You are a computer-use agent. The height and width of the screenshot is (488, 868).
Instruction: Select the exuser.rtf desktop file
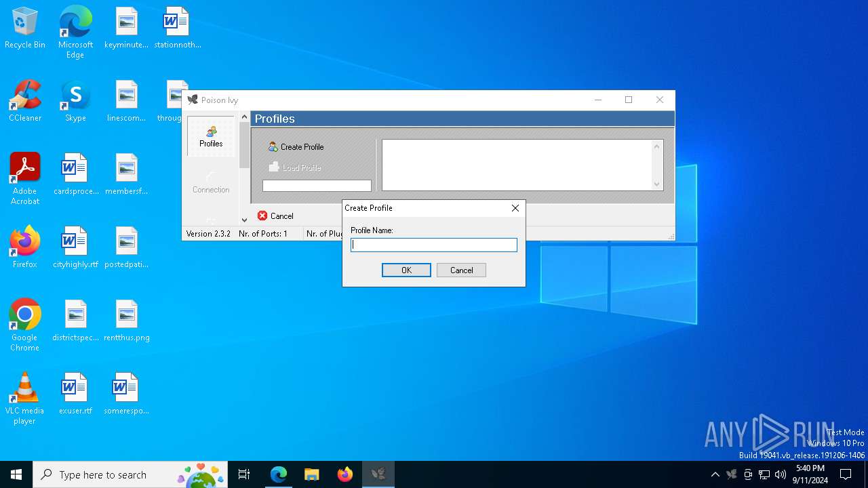[x=75, y=394]
